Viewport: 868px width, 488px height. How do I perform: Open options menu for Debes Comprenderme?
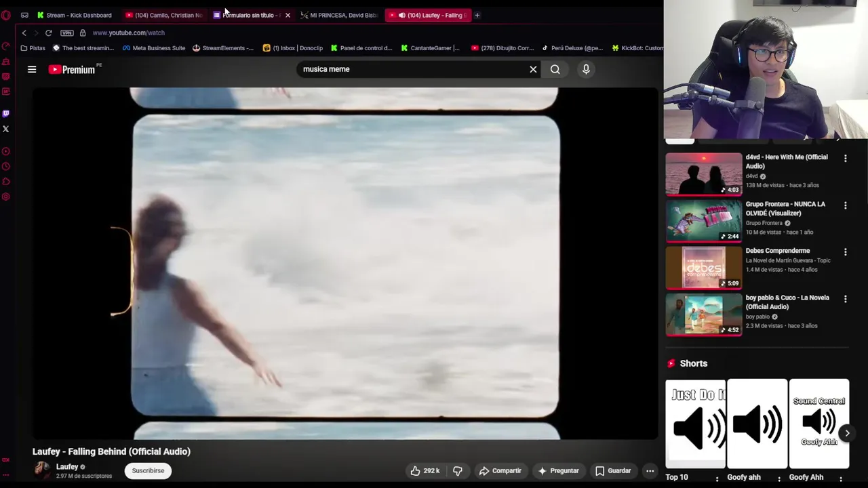(845, 252)
